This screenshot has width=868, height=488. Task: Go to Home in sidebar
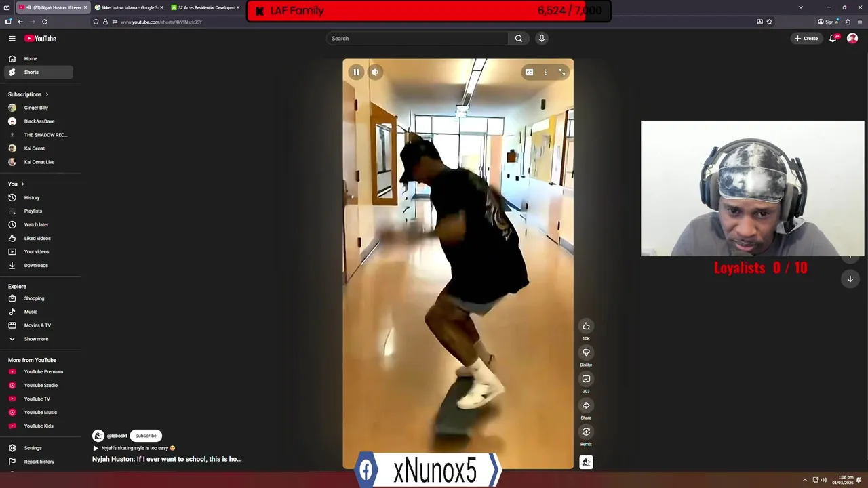[x=39, y=59]
